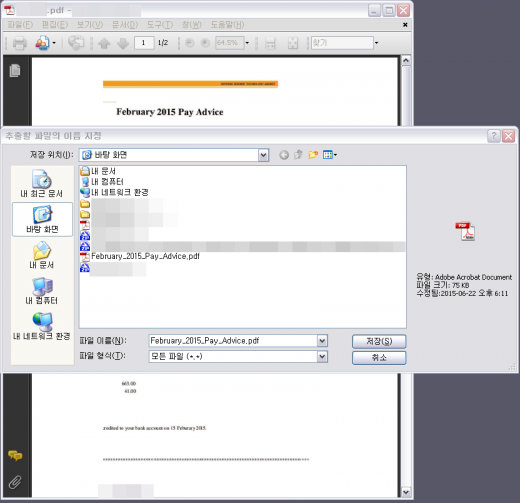Go to previous page arrow

click(x=104, y=43)
